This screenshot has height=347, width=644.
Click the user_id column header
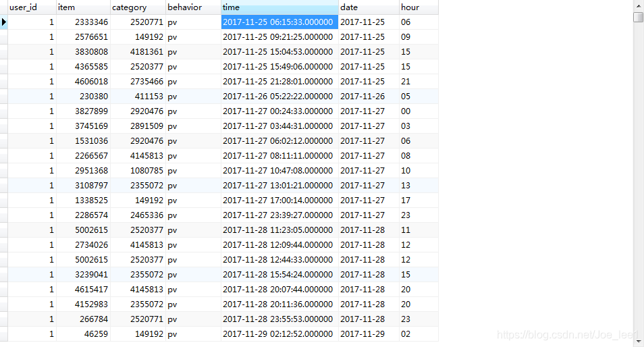[x=32, y=7]
